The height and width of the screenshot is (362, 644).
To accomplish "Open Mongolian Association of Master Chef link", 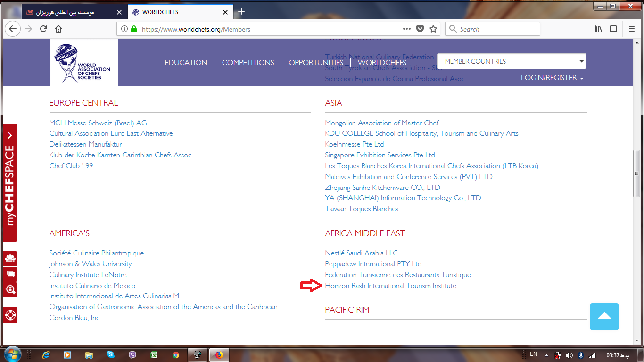I will click(382, 123).
